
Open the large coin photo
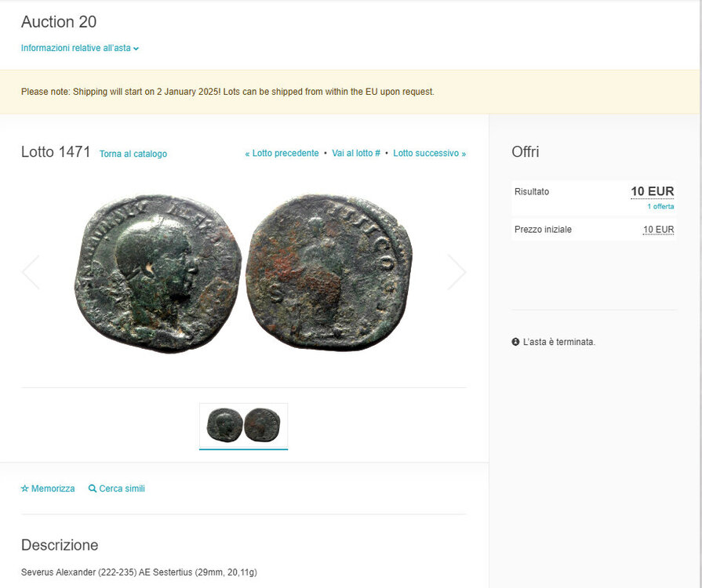[243, 272]
